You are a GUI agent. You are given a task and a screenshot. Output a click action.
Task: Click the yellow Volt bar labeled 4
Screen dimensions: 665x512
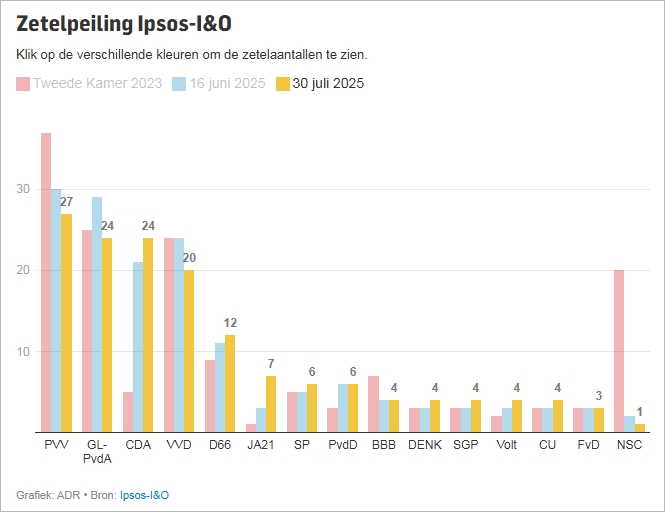[x=516, y=416]
